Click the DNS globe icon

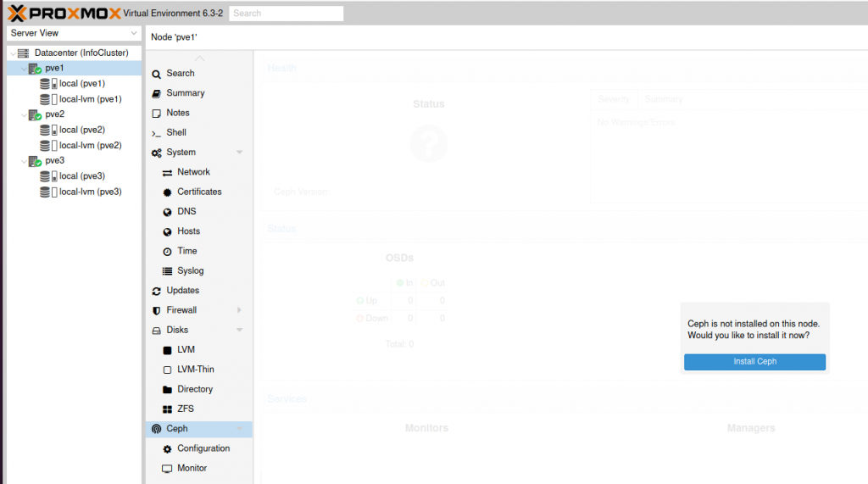(167, 212)
